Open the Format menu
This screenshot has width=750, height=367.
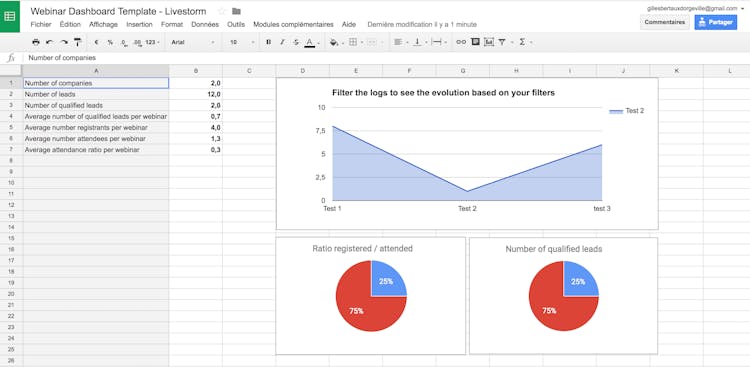pos(172,24)
